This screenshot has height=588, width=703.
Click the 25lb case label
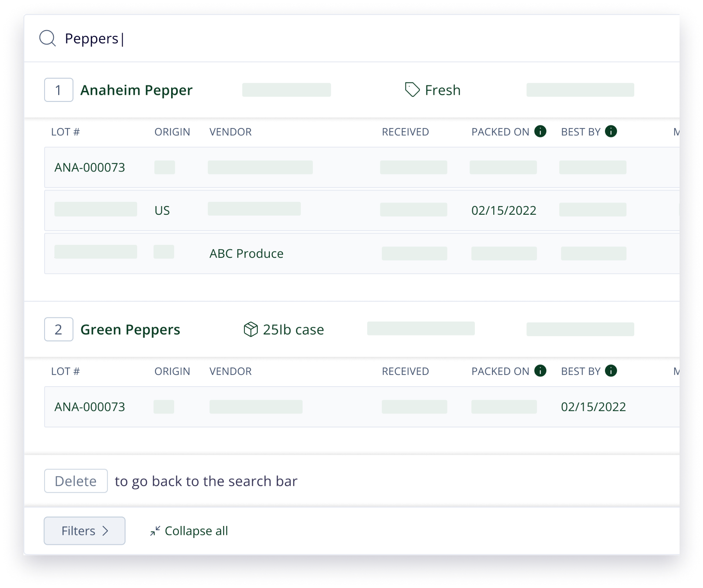click(293, 330)
